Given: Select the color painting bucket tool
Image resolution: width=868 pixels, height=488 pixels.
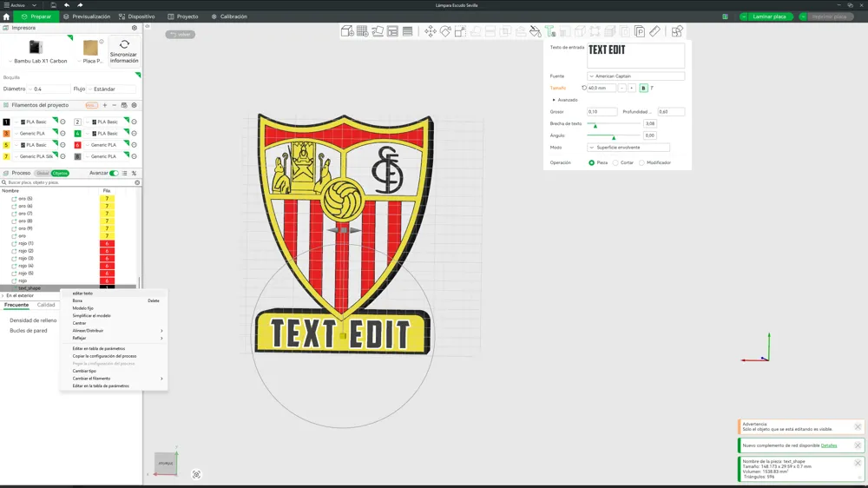Looking at the screenshot, I should [x=536, y=31].
